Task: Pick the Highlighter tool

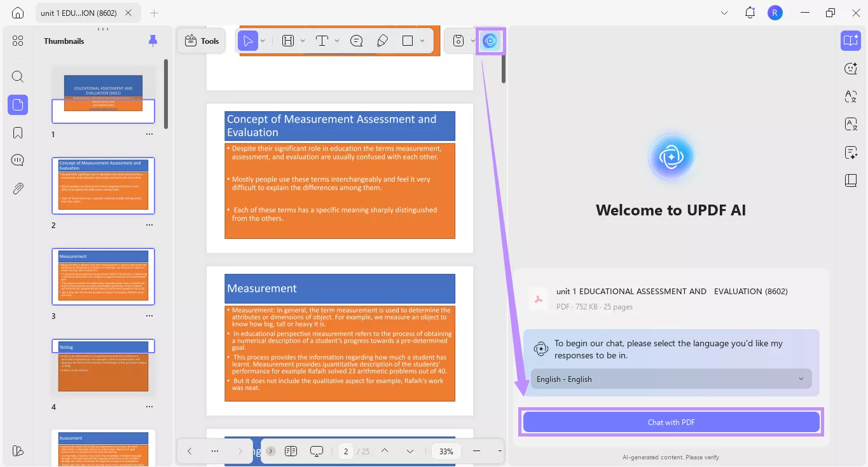Action: [x=382, y=41]
